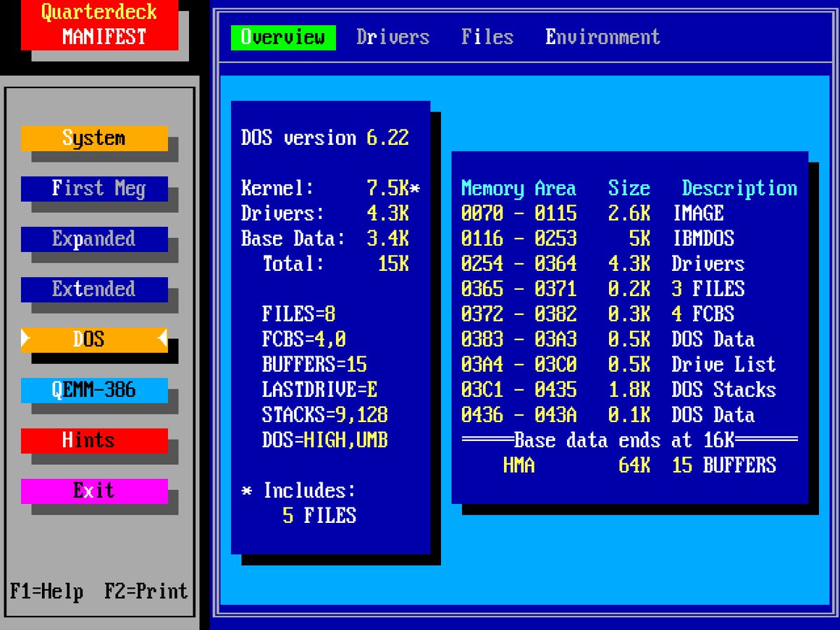Image resolution: width=840 pixels, height=630 pixels.
Task: Click the DOS=HIGH,UMB setting
Action: [x=325, y=440]
